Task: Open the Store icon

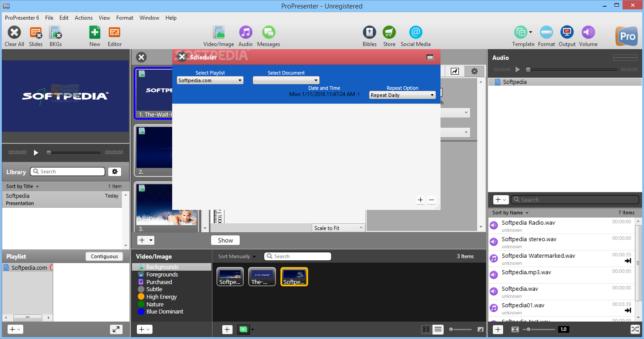Action: 389,33
